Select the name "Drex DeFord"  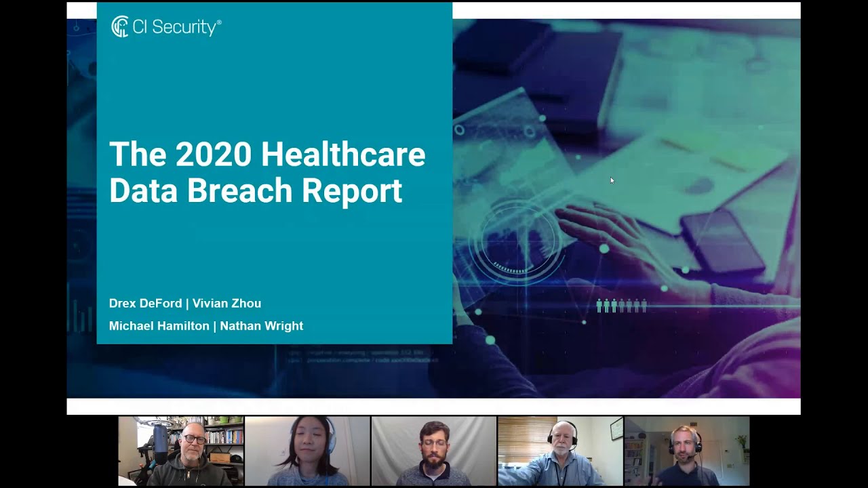pyautogui.click(x=144, y=303)
